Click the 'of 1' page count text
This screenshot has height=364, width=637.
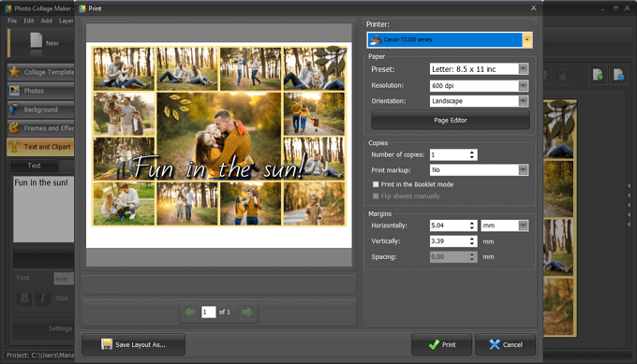[x=225, y=312]
